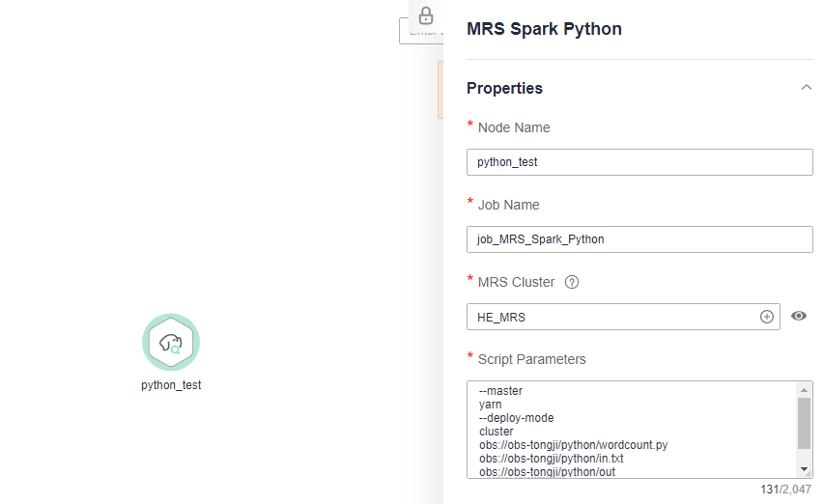Click the --master line in parameters
The height and width of the screenshot is (504, 824).
tap(500, 391)
